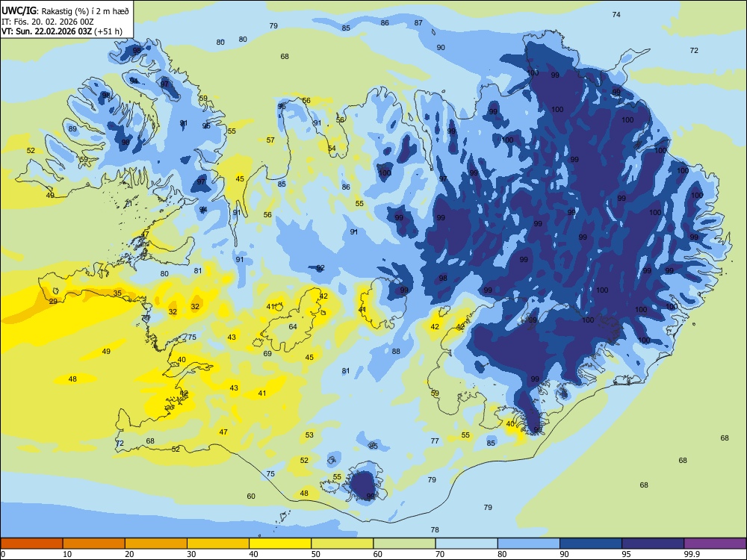Click the legend scale label '99.9'
The width and height of the screenshot is (747, 560).
tap(692, 554)
